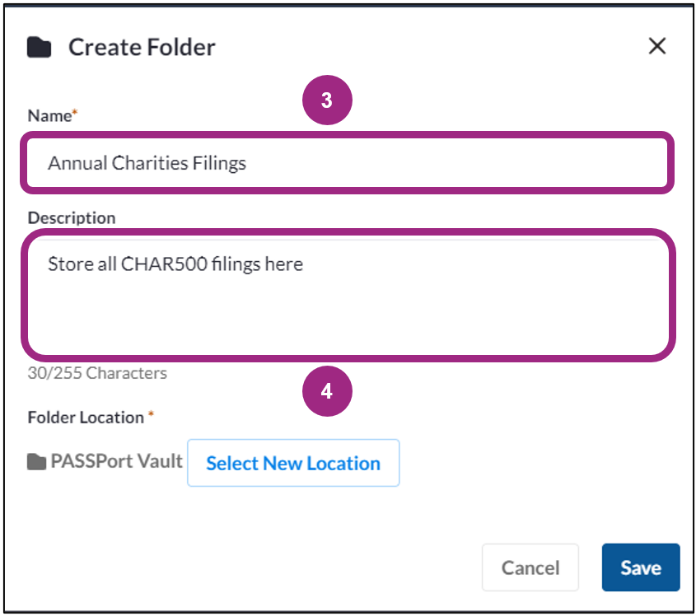Click the numbered badge 3 marker
Screen dimensions: 696x616
(327, 99)
